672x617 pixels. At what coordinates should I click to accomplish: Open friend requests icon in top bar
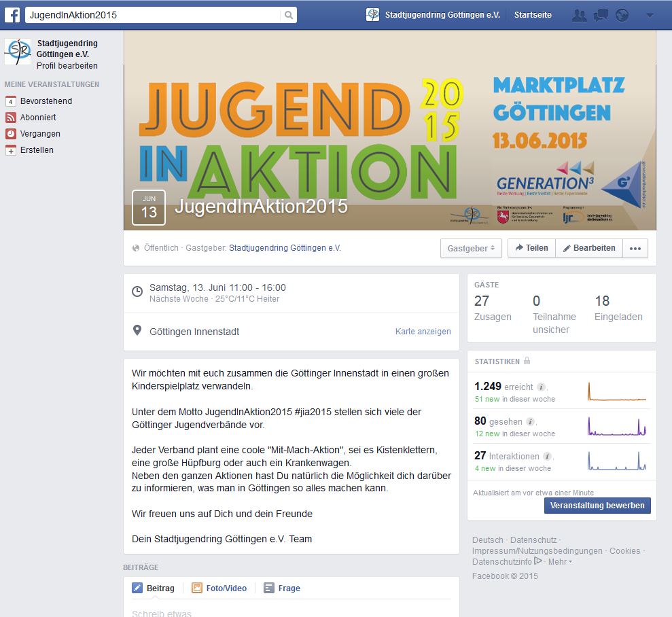580,16
